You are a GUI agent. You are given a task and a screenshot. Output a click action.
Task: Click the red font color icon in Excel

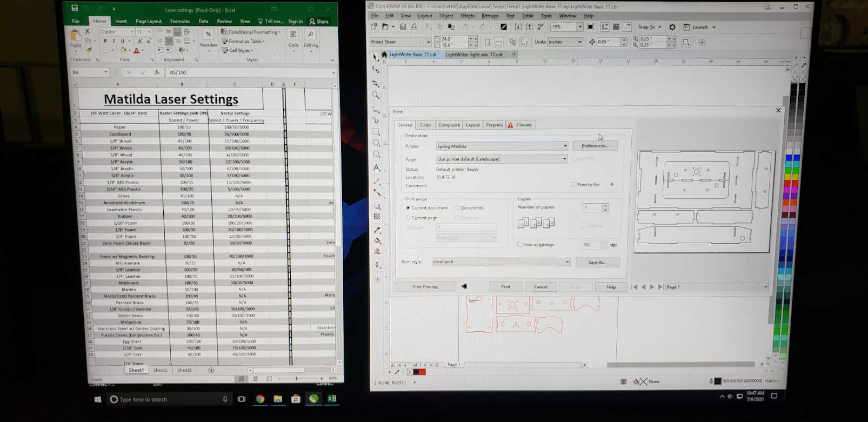pos(136,50)
